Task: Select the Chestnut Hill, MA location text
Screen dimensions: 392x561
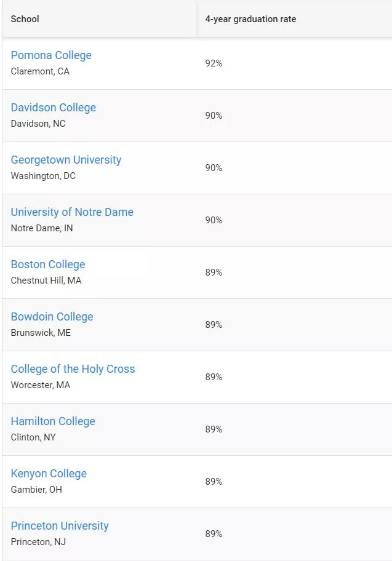Action: 46,280
